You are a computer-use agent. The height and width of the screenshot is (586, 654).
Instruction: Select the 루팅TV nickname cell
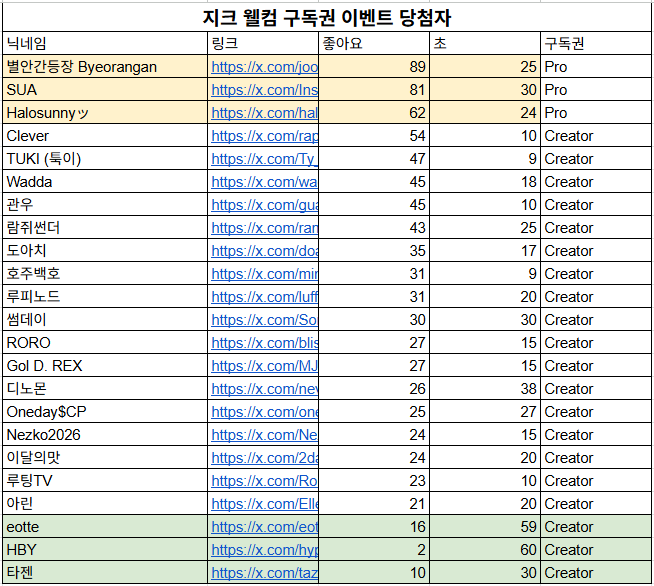coord(105,480)
